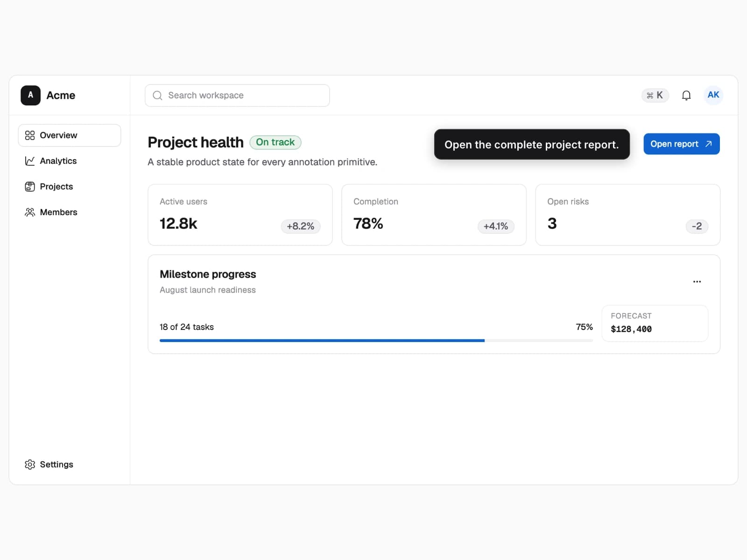Click the Project health heading

(x=196, y=142)
